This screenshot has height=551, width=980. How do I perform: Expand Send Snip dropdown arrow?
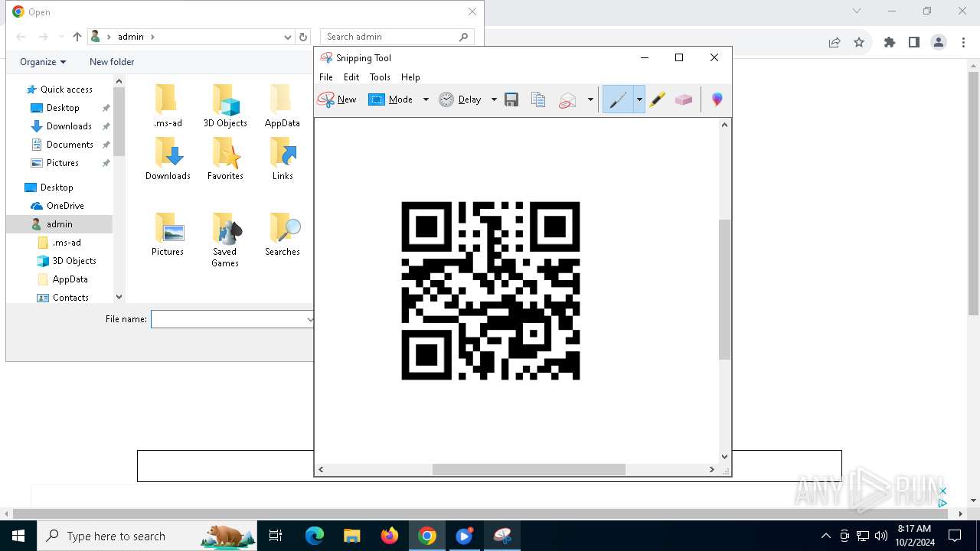590,99
